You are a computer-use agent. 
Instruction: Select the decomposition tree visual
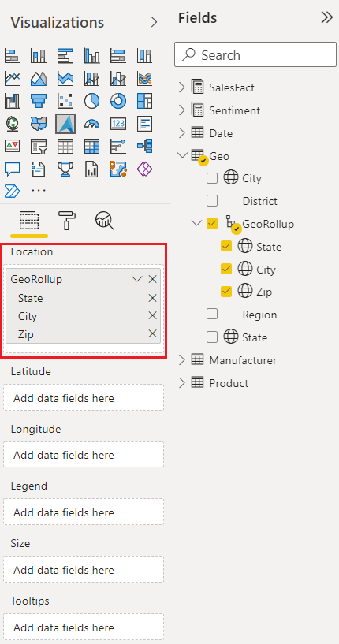click(144, 146)
